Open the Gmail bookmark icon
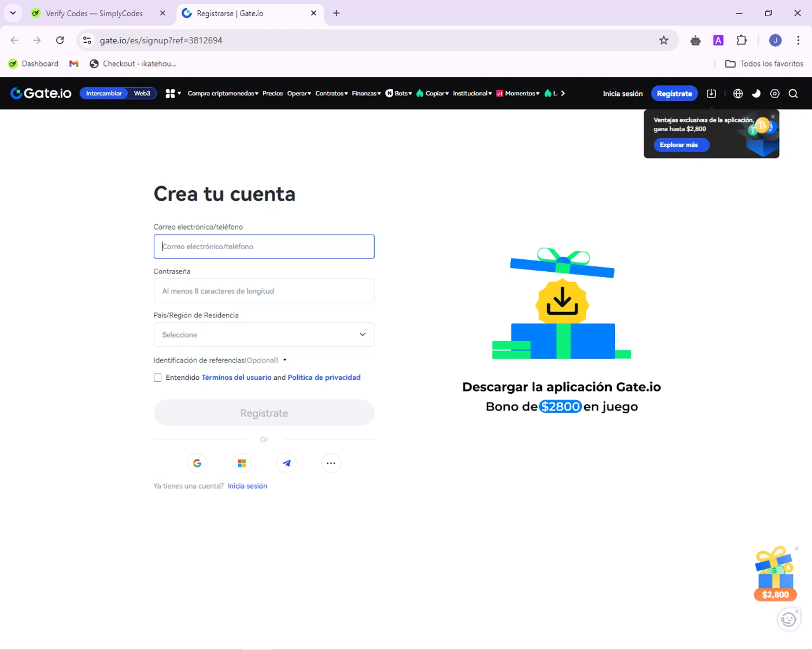 pos(74,63)
